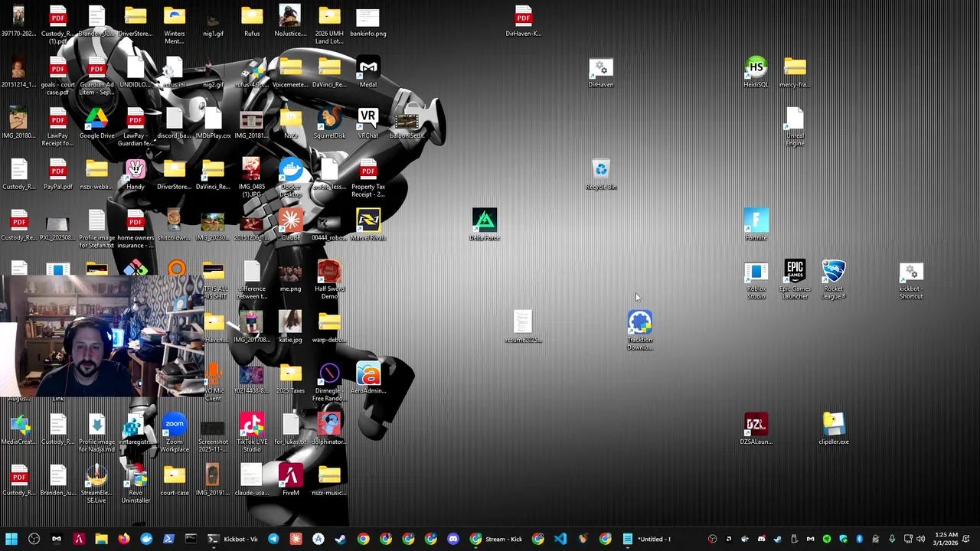Select the Marvel Rivals desktop shortcut
Screen dimensions: 980x551
[x=368, y=225]
